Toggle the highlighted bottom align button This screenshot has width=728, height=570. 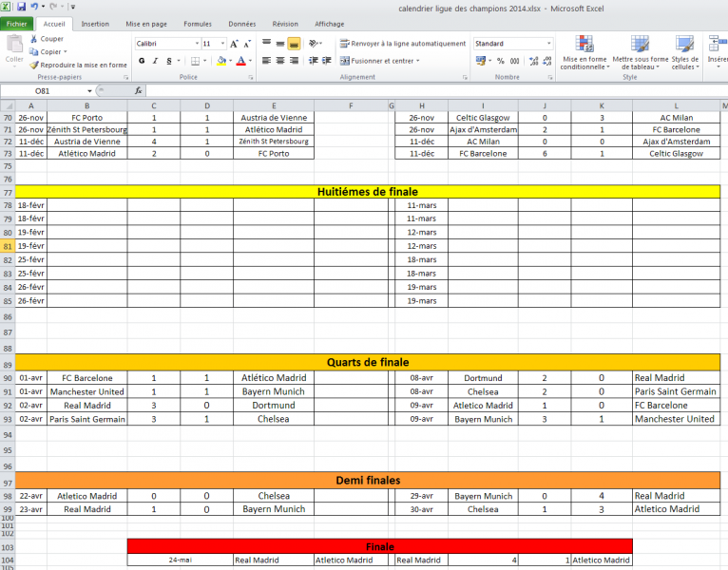(x=294, y=44)
